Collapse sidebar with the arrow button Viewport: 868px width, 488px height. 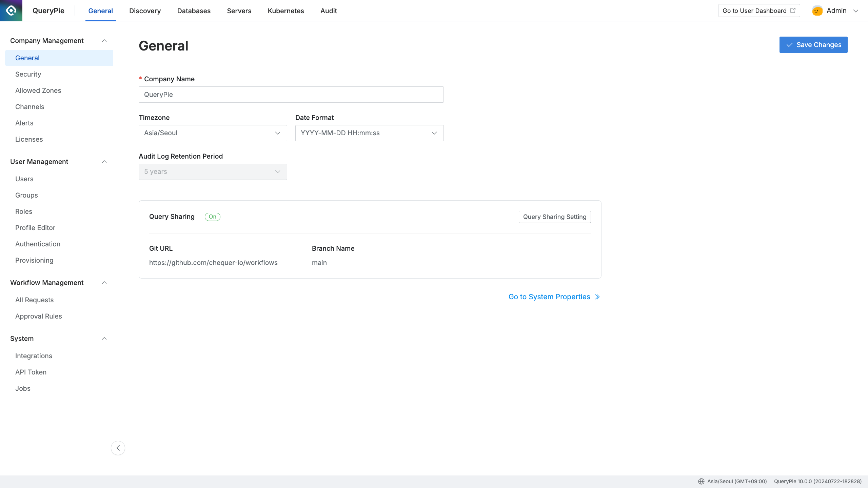point(118,448)
